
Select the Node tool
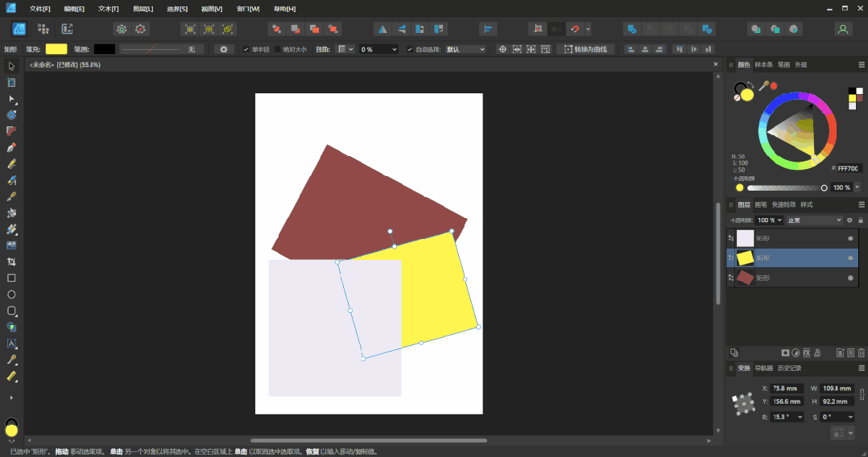pyautogui.click(x=11, y=99)
